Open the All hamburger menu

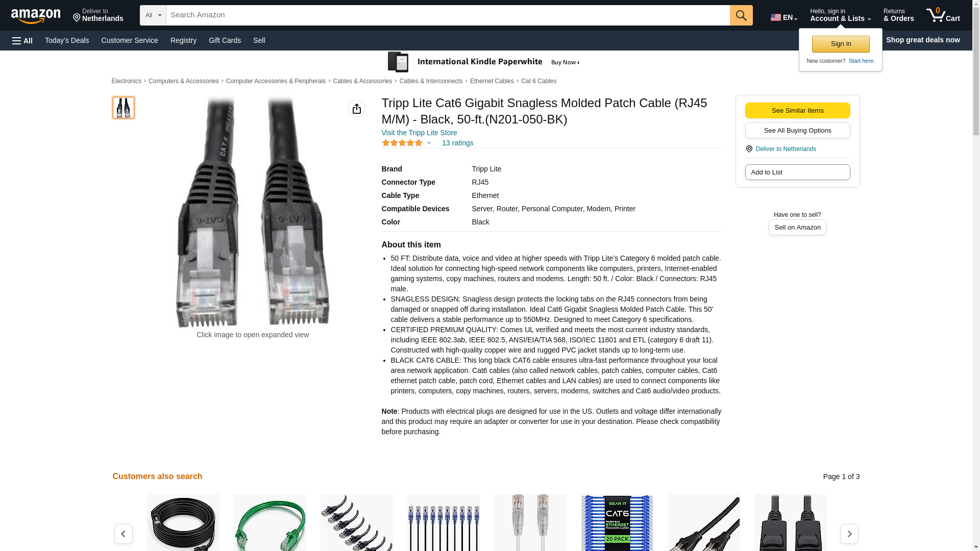(x=22, y=40)
